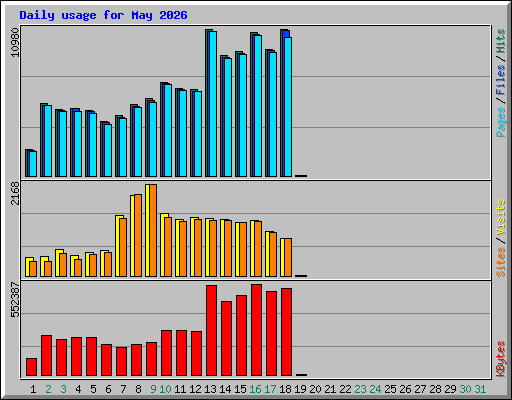Click the day 7 yellow visits bar
This screenshot has width=512, height=400.
(118, 246)
